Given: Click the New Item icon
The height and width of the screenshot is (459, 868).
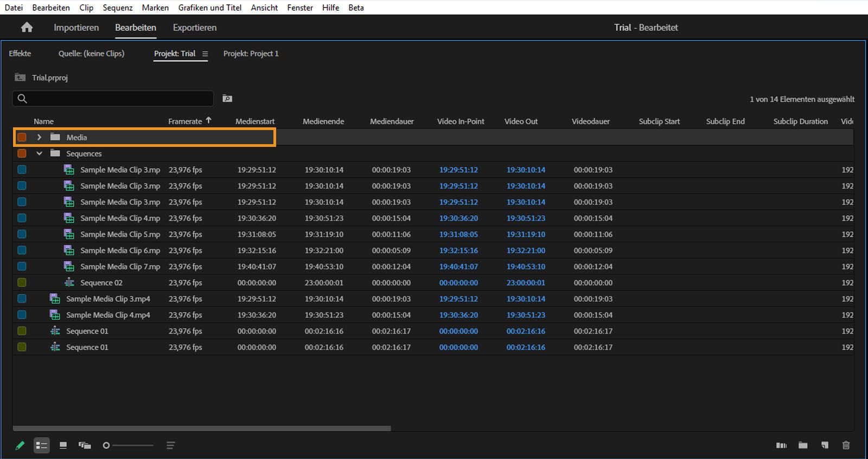Looking at the screenshot, I should tap(825, 445).
